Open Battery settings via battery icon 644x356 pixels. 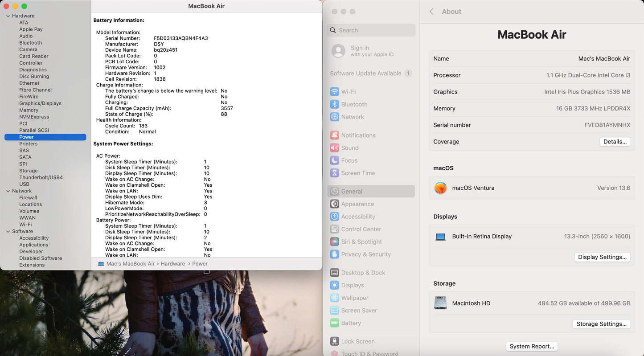tap(334, 323)
